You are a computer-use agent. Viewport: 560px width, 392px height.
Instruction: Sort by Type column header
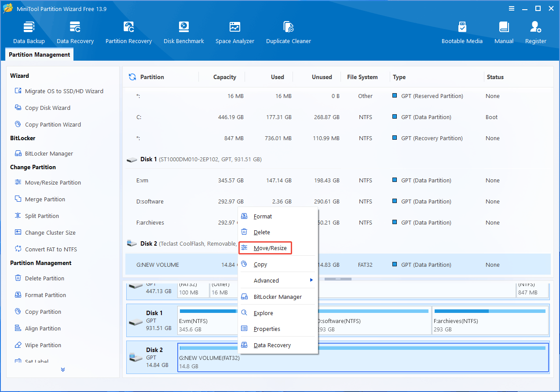point(399,77)
